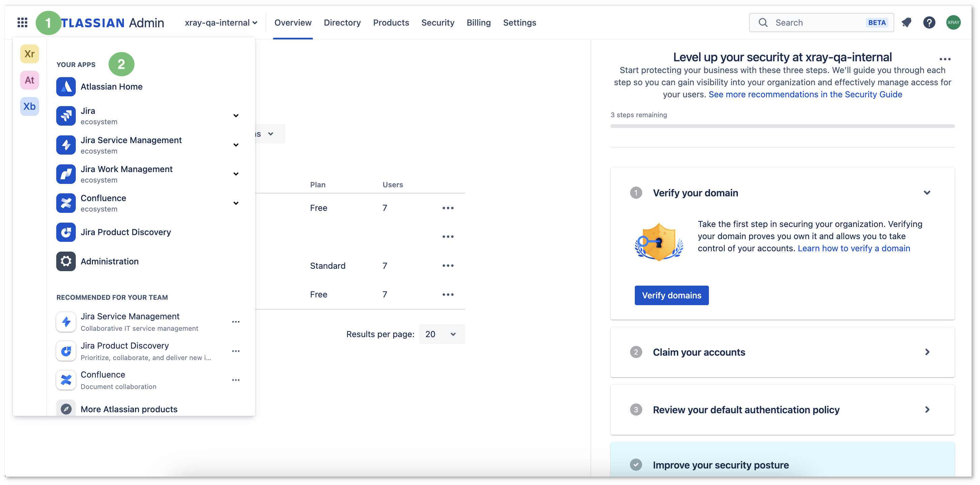Screen dimensions: 980x485
Task: Open more options for recommended Jira Product Discovery
Action: [236, 351]
